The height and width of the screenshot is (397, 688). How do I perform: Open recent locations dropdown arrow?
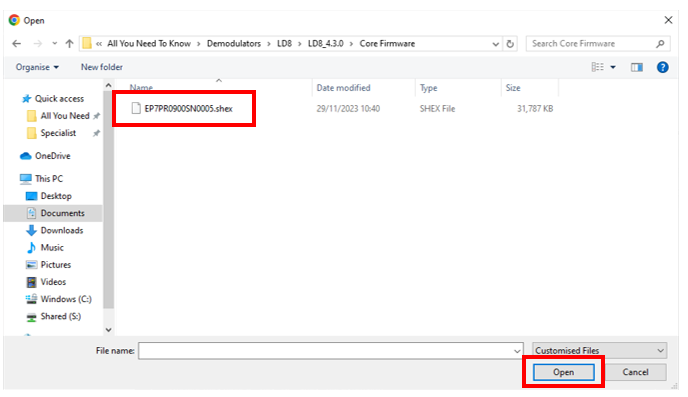pos(54,43)
